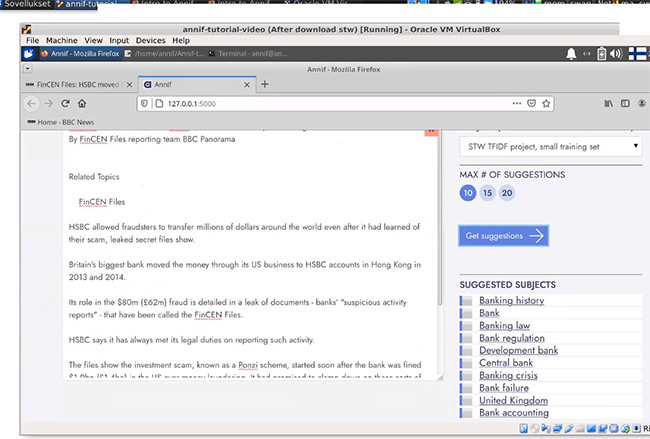Viewport: 650px width, 439px height.
Task: Reload the Annif page
Action: coord(65,103)
